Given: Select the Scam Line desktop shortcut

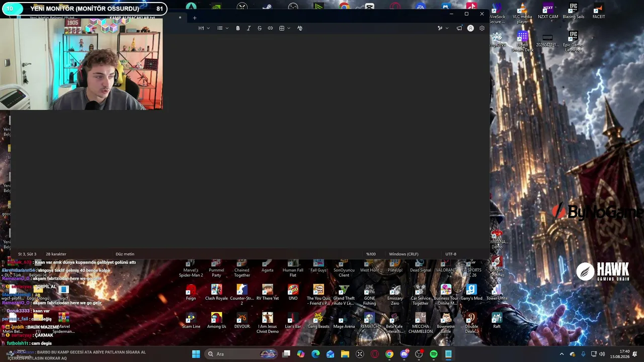Looking at the screenshot, I should point(191,321).
